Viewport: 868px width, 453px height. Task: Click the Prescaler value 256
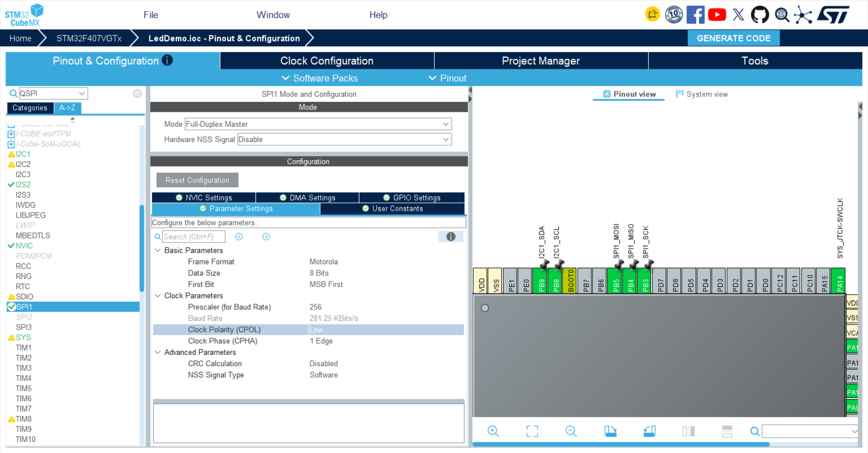coord(316,307)
